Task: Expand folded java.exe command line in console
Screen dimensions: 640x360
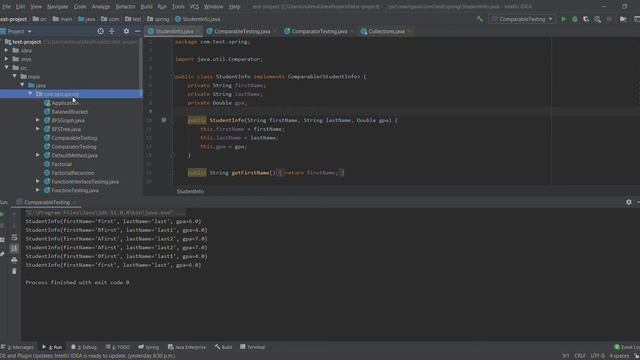Action: [105, 212]
